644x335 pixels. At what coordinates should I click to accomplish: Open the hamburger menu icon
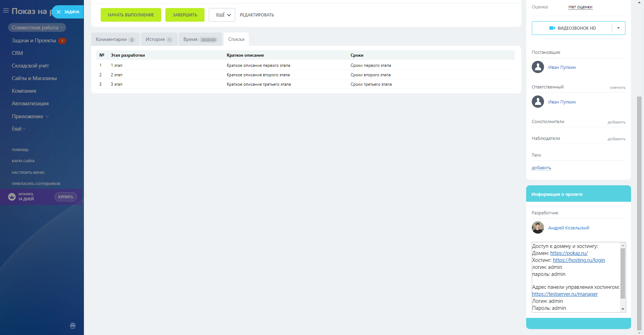tap(6, 11)
